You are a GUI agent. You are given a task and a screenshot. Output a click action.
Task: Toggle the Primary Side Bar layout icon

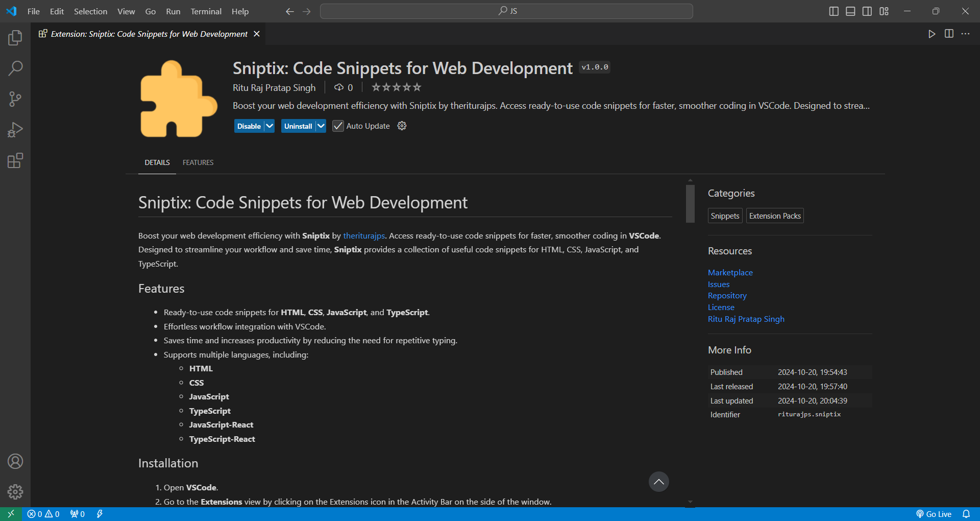click(x=834, y=11)
